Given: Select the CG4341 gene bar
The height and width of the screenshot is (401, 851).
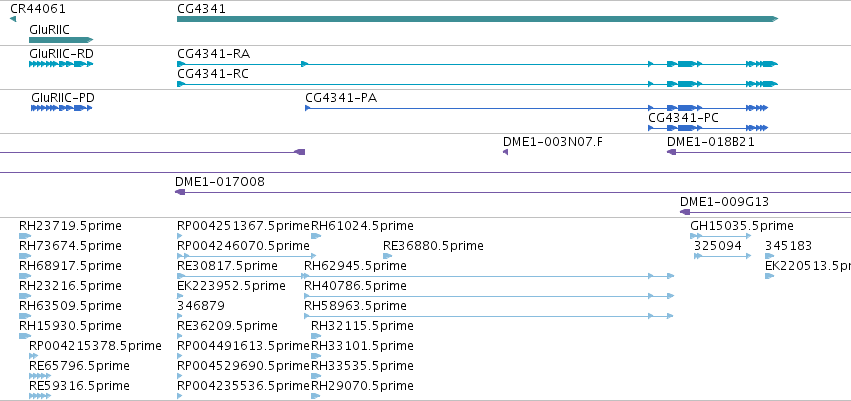Looking at the screenshot, I should [x=478, y=19].
